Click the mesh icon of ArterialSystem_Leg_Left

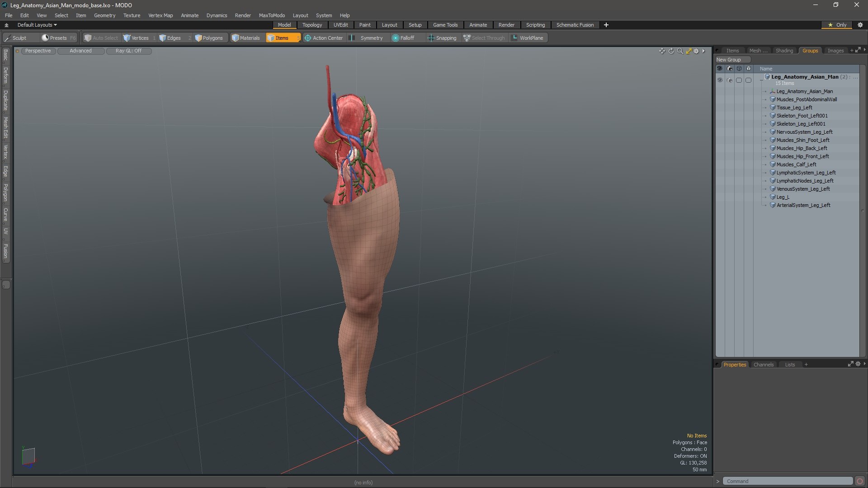(773, 205)
